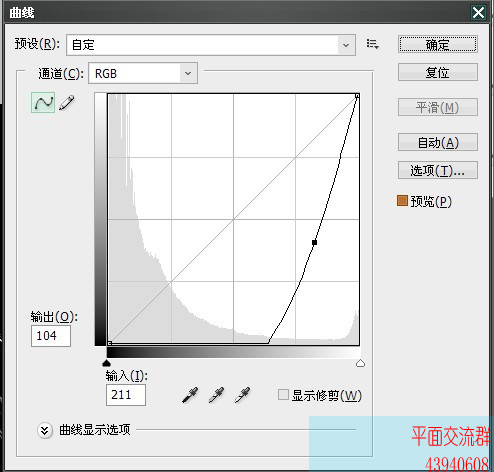Select the pencil draw-curve tool
Viewport: 494px width, 472px height.
pos(67,103)
